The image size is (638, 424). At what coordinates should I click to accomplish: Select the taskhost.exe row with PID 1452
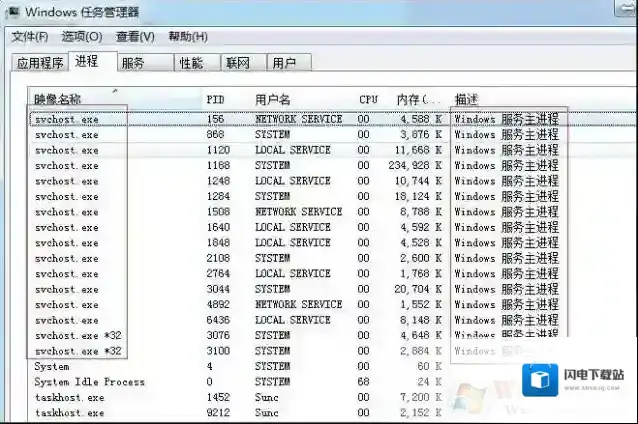69,397
